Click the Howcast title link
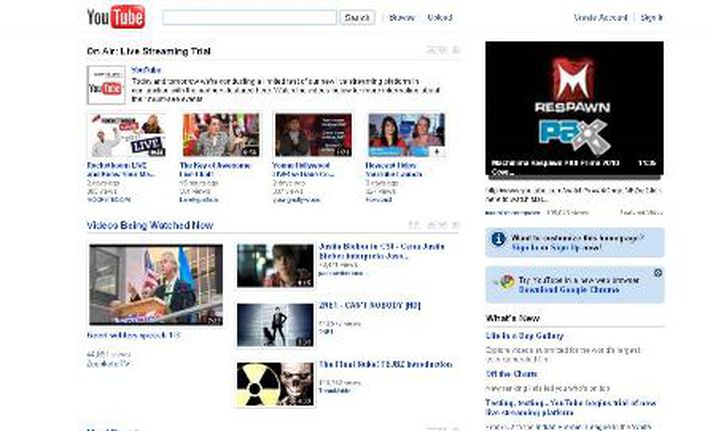Screen dimensions: 713x431 click(394, 170)
